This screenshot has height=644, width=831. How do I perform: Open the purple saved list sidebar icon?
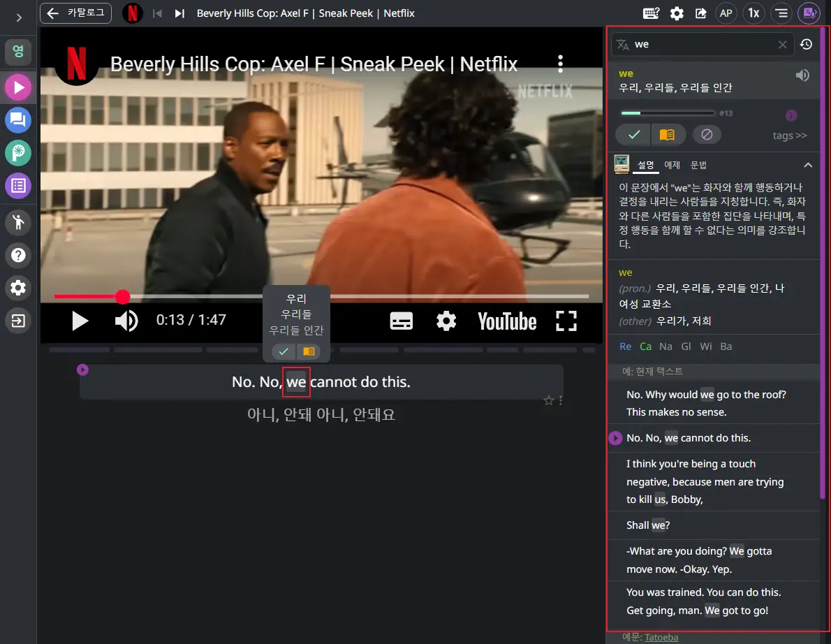[18, 186]
